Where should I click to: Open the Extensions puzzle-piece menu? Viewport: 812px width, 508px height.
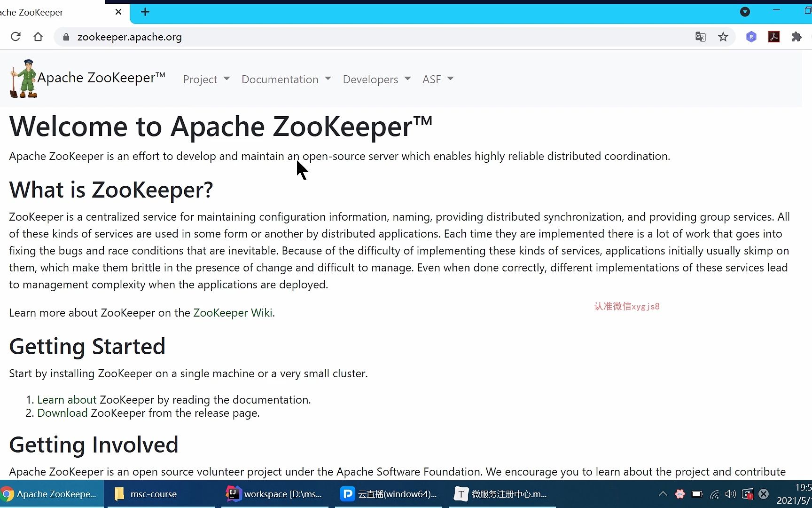[x=796, y=37]
